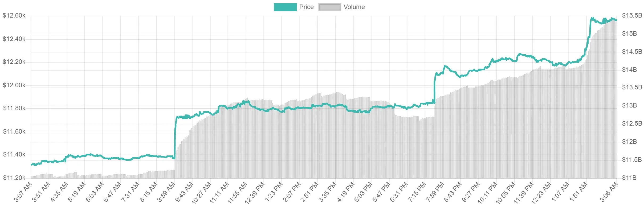Screen dimensions: 644x206
Task: Click the $12.60k price axis label
Action: pos(14,16)
